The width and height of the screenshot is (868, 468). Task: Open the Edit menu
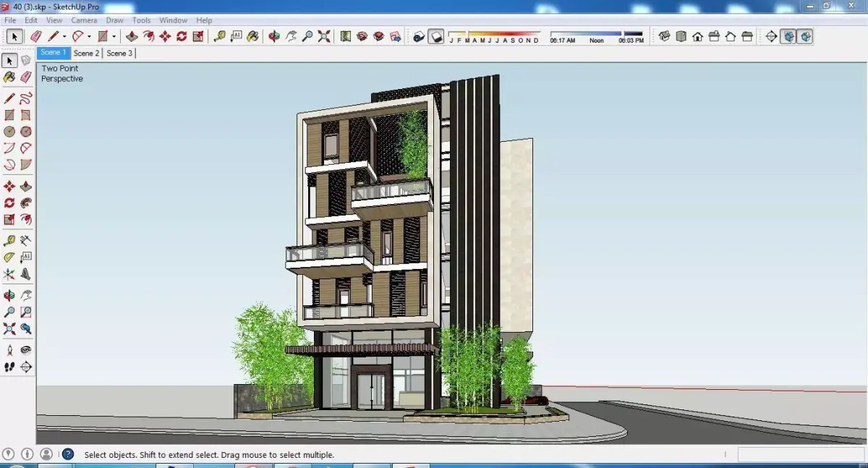[31, 20]
